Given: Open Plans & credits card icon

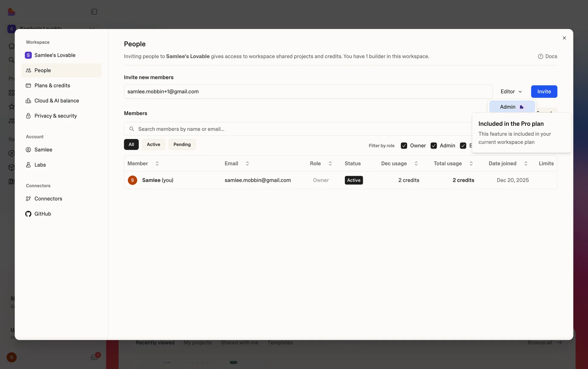Looking at the screenshot, I should click(28, 85).
